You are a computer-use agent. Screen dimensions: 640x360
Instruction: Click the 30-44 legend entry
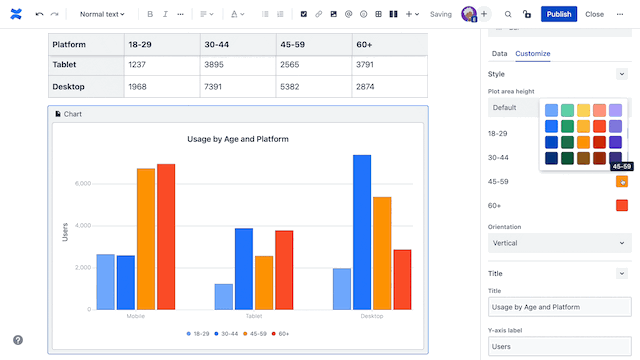click(x=226, y=334)
